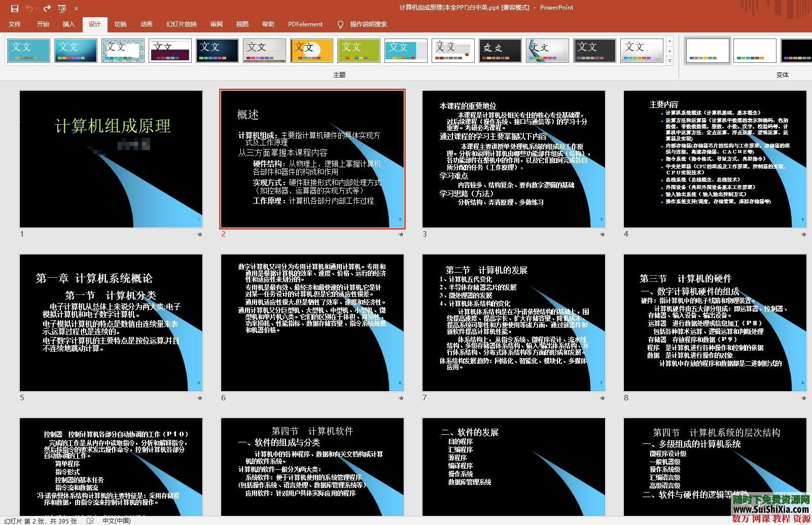Choose the green 文文 theme
812x525 pixels.
[359, 50]
